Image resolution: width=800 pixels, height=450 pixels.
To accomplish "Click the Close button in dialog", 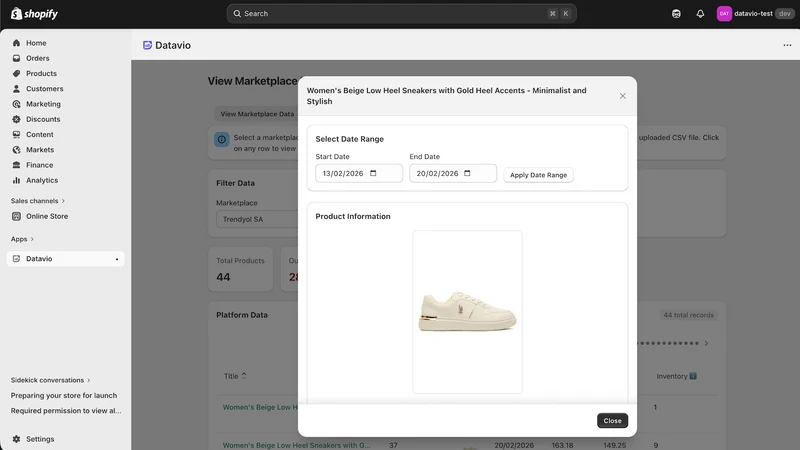I will [x=612, y=421].
